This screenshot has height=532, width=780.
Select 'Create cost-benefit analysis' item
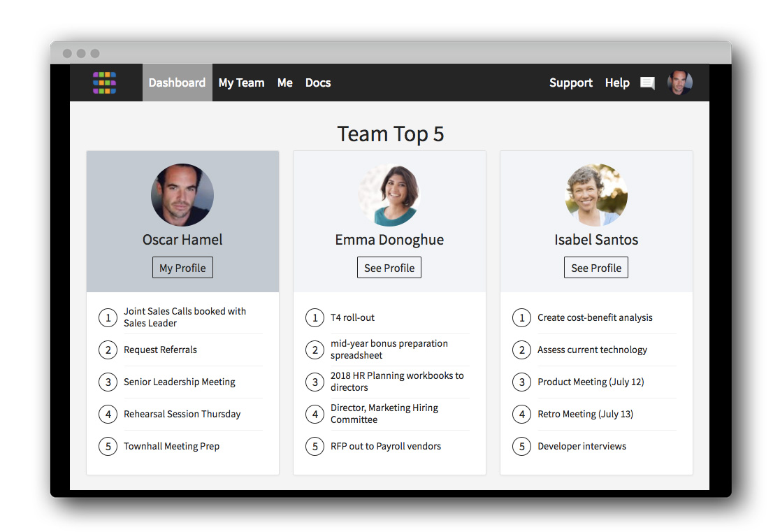595,317
